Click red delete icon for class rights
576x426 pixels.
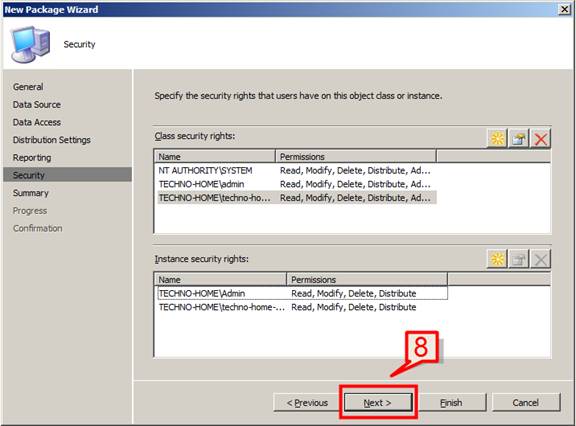point(540,138)
